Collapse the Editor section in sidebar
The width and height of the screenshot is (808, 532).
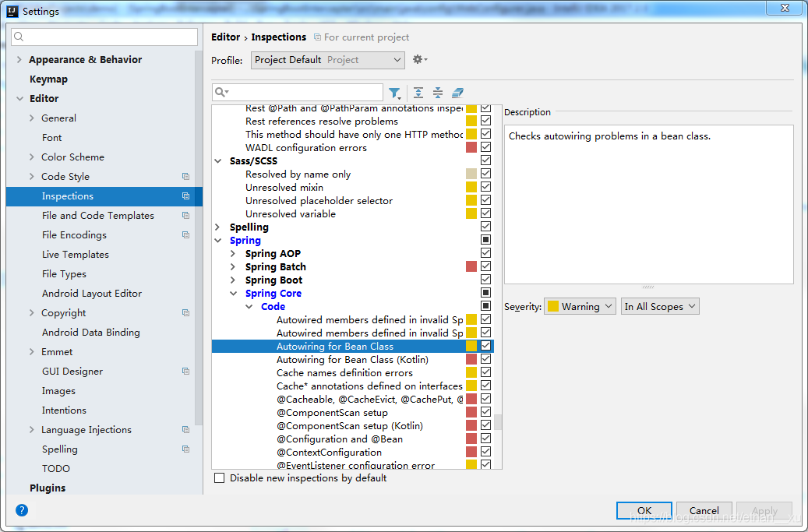click(19, 98)
